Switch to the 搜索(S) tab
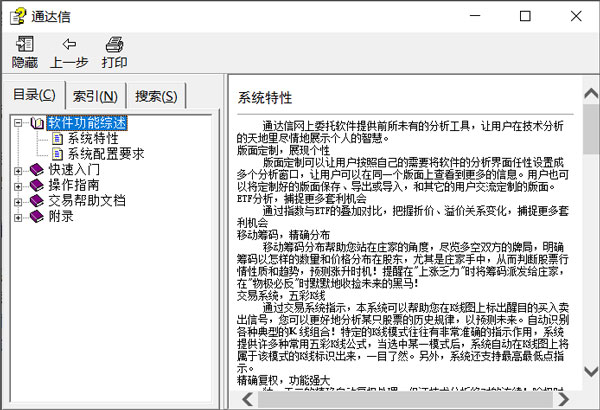The width and height of the screenshot is (600, 410). tap(156, 96)
